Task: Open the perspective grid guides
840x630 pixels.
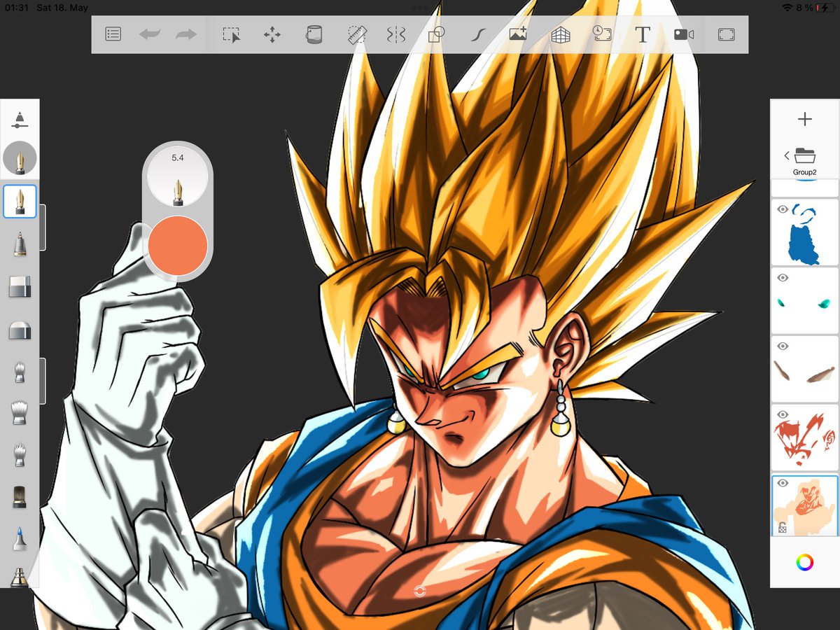Action: [x=561, y=34]
